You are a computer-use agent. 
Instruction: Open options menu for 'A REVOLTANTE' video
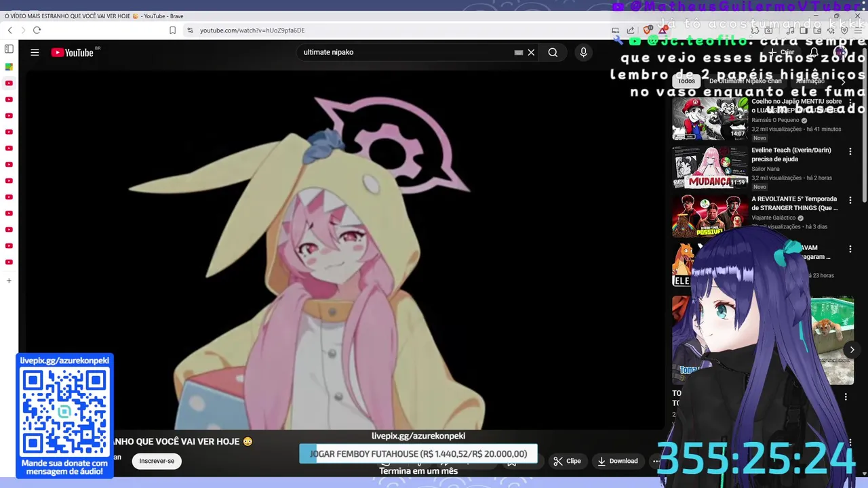click(x=850, y=200)
